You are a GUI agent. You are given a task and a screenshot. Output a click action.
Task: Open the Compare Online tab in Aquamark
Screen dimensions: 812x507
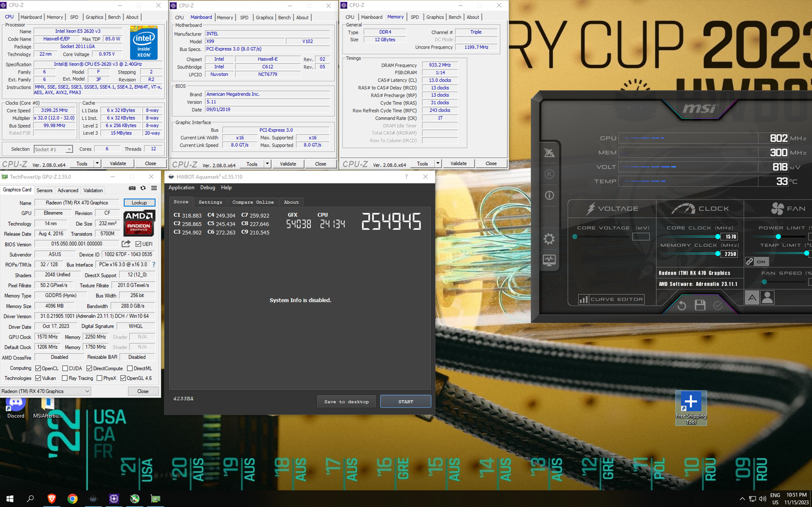pyautogui.click(x=253, y=202)
